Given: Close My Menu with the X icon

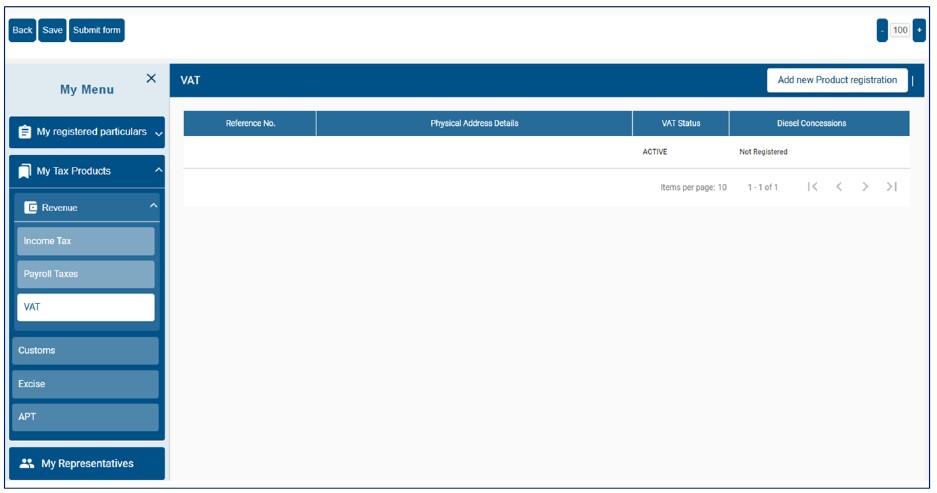Looking at the screenshot, I should click(x=151, y=78).
